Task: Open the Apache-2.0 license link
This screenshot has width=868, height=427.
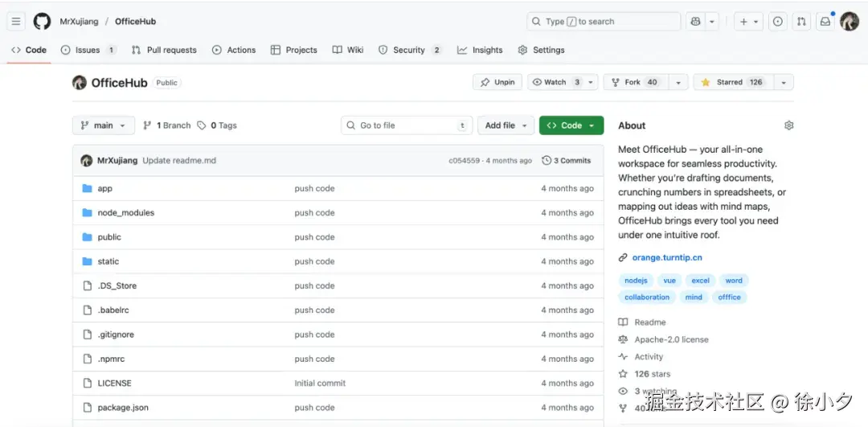Action: [671, 339]
